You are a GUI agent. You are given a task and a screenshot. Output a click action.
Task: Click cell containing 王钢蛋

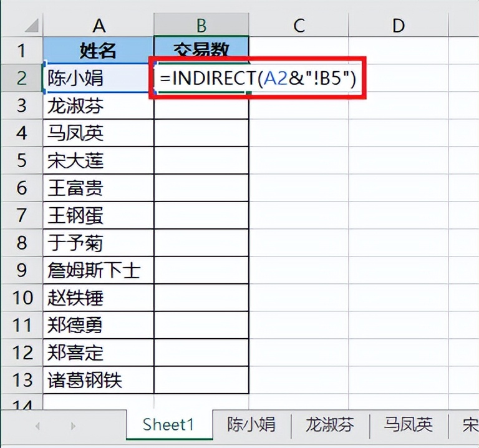pos(99,215)
